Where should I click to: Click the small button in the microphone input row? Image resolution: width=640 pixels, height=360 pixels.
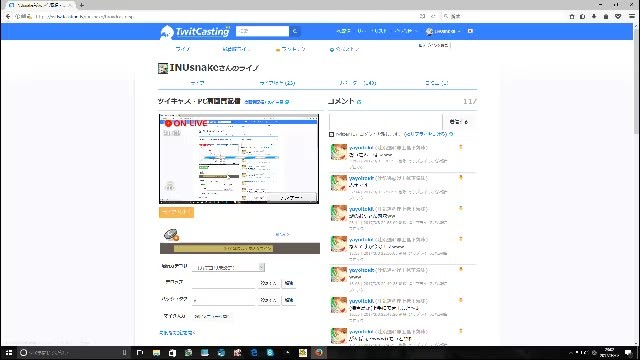click(212, 316)
